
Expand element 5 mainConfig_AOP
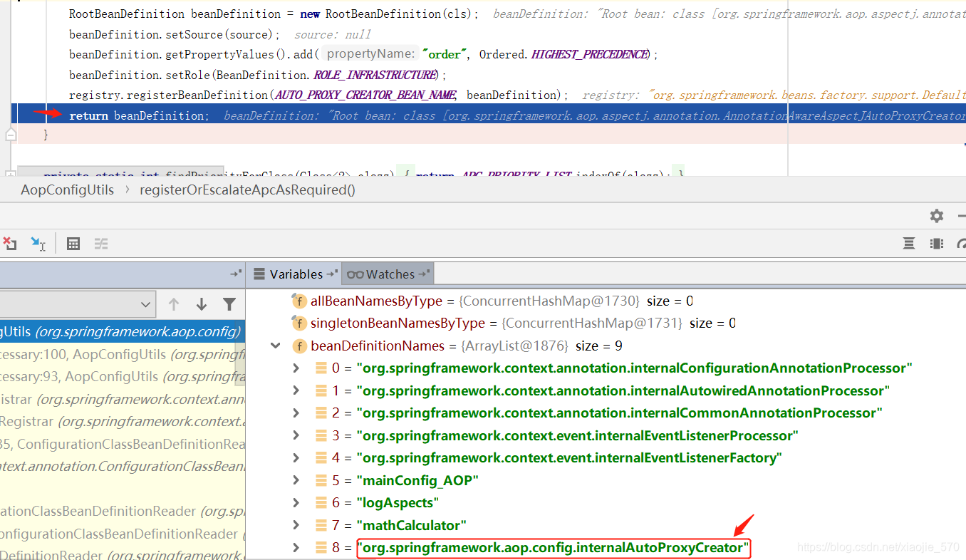click(x=296, y=480)
